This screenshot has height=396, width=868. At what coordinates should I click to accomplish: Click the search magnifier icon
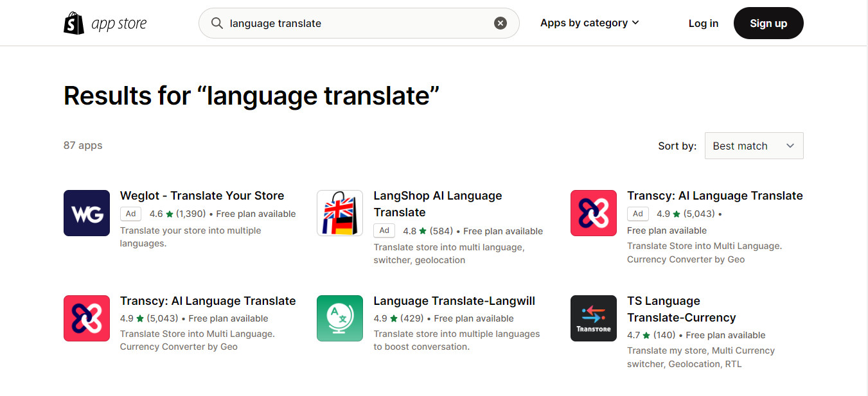click(x=217, y=23)
